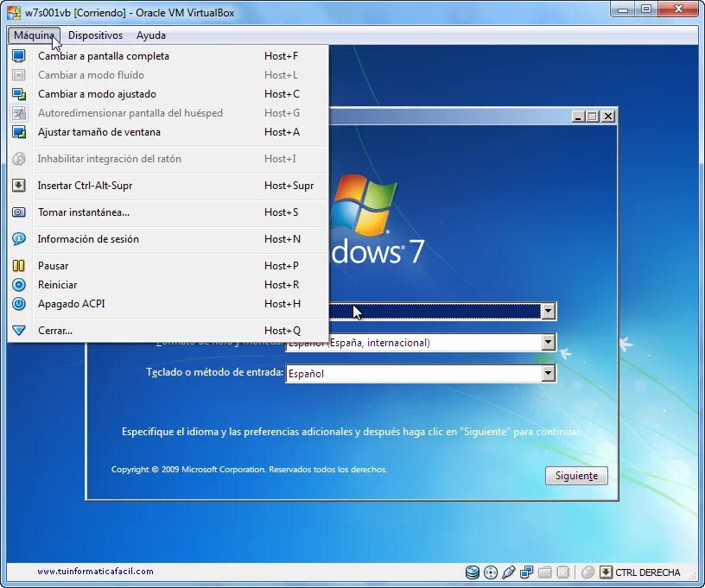This screenshot has height=588, width=705.
Task: Click the CTRL DERECHA host key label
Action: [x=648, y=572]
